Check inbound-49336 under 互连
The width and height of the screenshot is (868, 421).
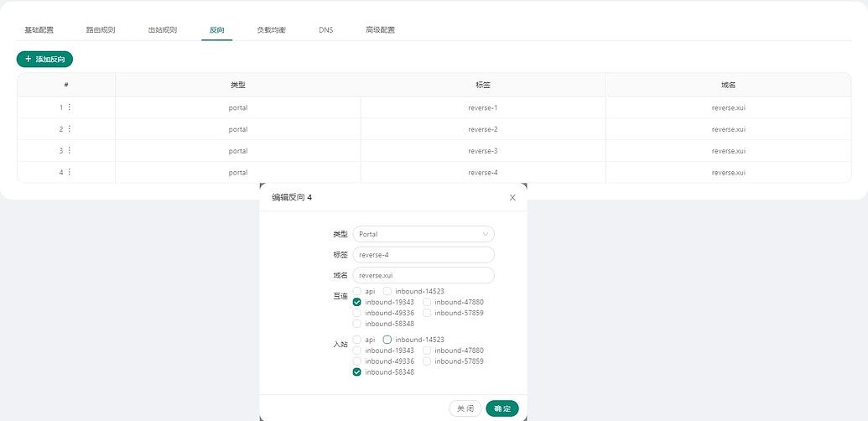(x=357, y=313)
